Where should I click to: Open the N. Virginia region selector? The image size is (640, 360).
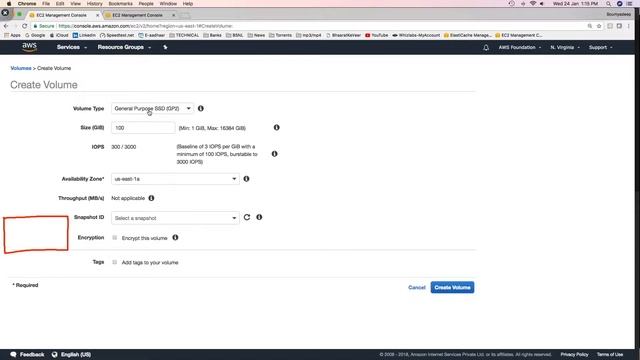click(565, 47)
